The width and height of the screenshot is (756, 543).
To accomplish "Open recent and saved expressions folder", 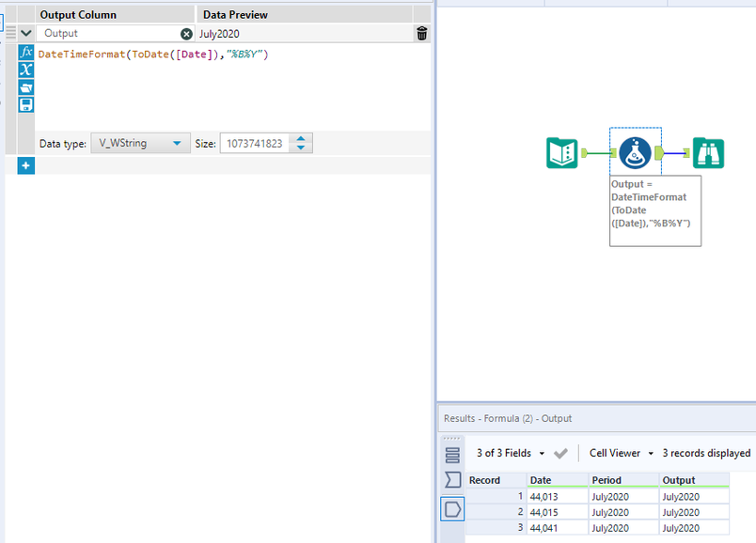I will [26, 87].
